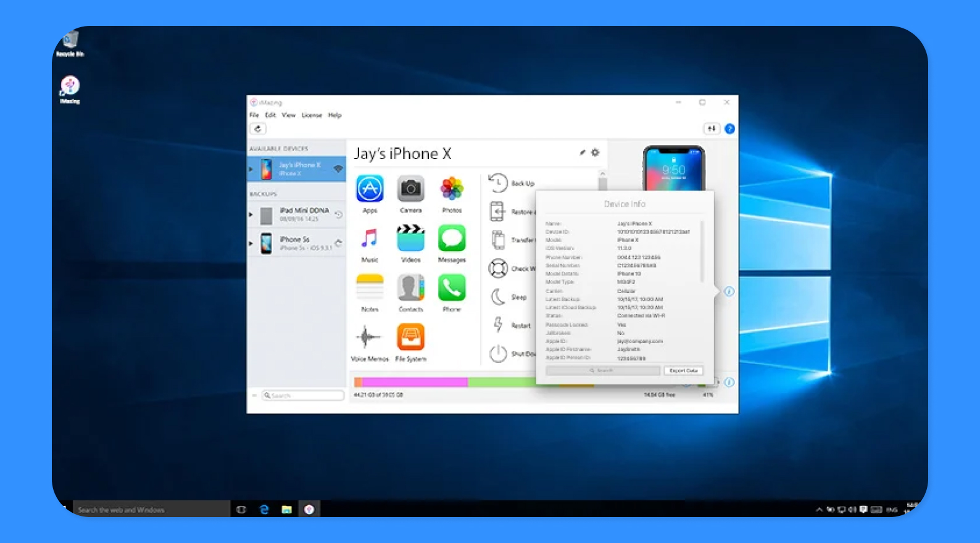Open the File menu
The image size is (980, 543).
[254, 115]
